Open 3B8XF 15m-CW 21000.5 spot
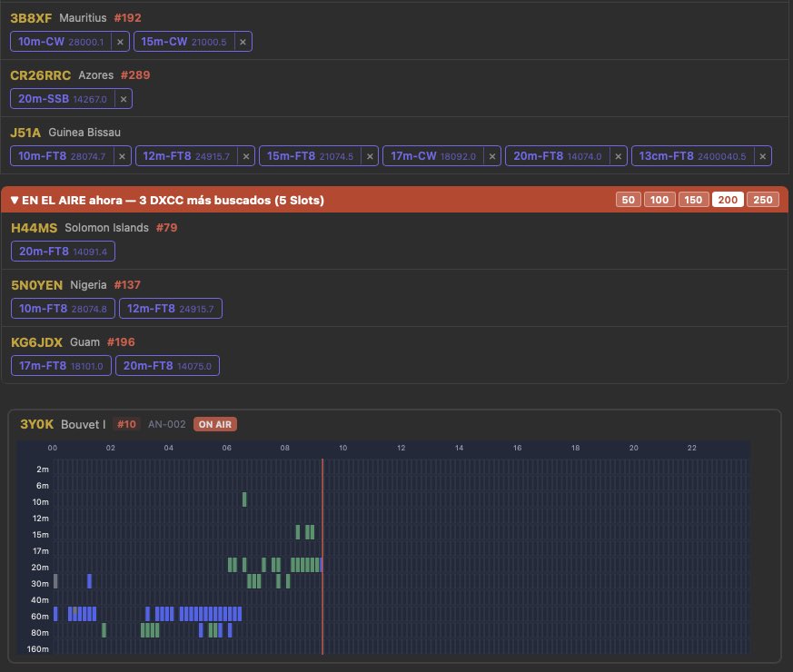This screenshot has width=793, height=672. 183,42
